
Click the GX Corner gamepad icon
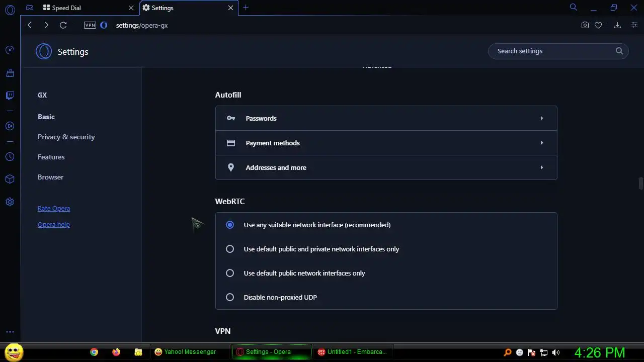pos(30,8)
